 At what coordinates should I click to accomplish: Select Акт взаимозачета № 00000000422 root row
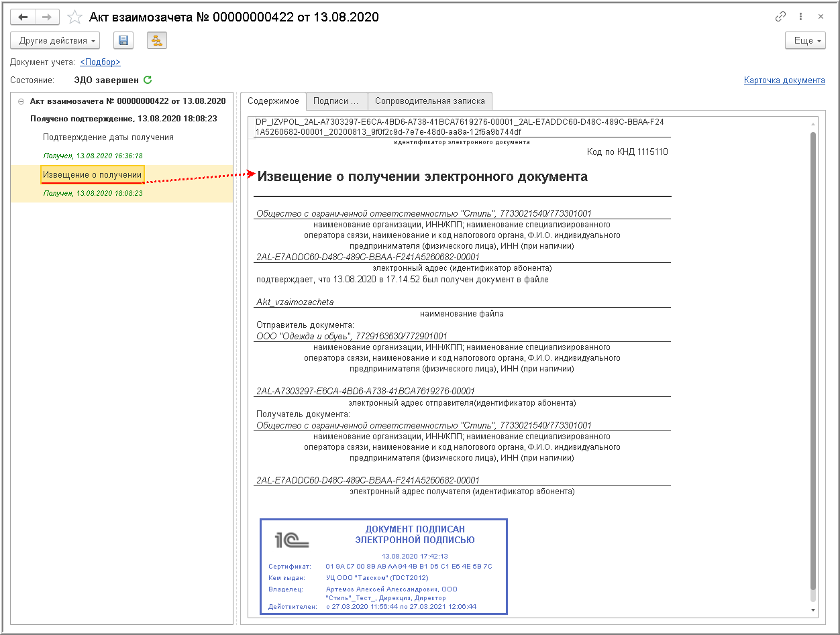point(127,101)
